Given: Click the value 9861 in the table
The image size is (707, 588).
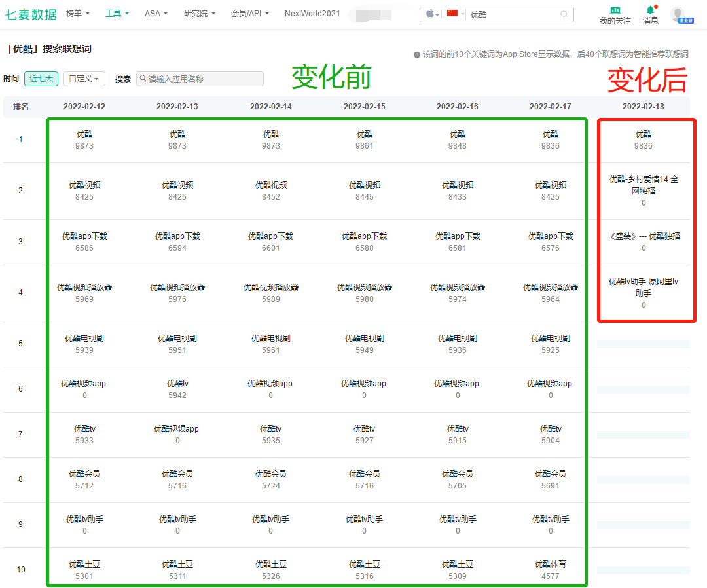Looking at the screenshot, I should point(365,146).
